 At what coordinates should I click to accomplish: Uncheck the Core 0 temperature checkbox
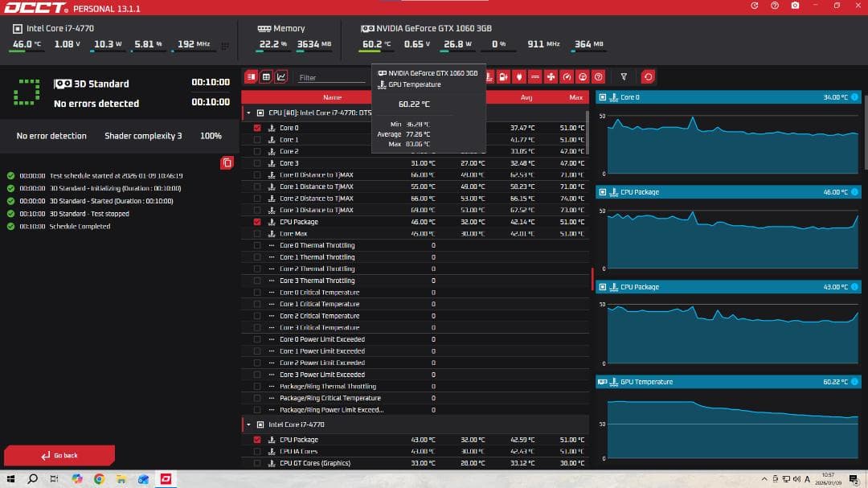click(x=257, y=128)
